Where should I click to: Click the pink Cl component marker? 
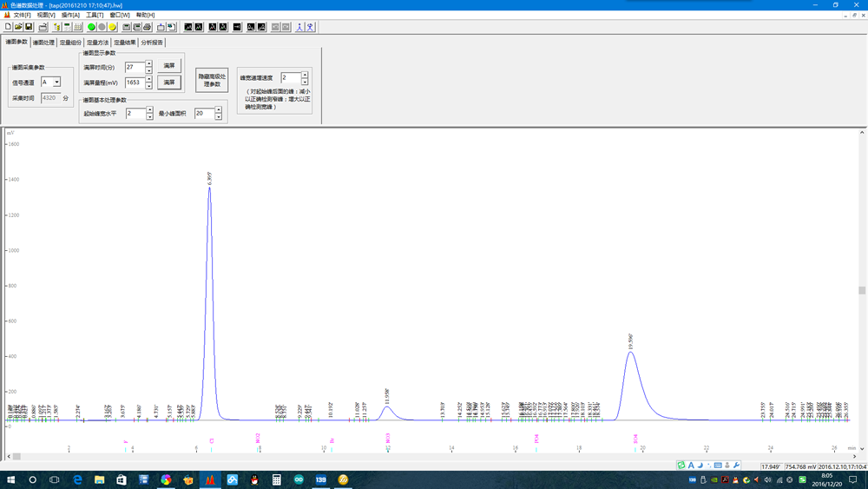[x=212, y=441]
